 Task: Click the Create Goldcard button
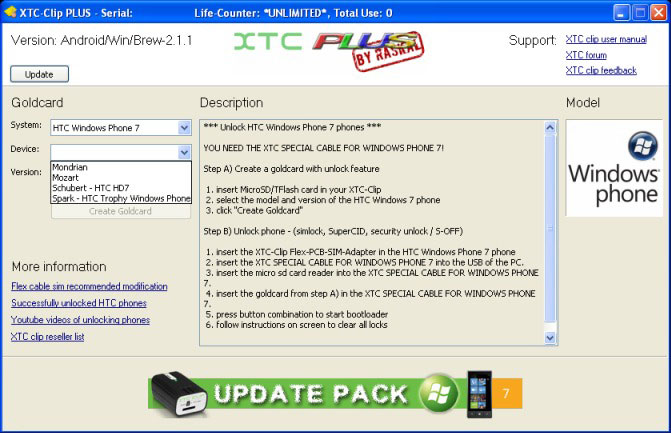point(121,211)
